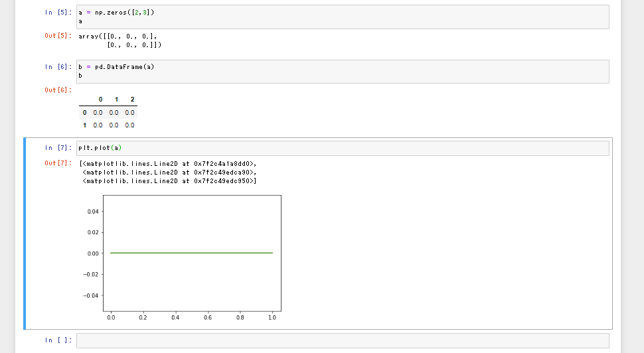Click the empty In [ ] code cell

pos(343,340)
